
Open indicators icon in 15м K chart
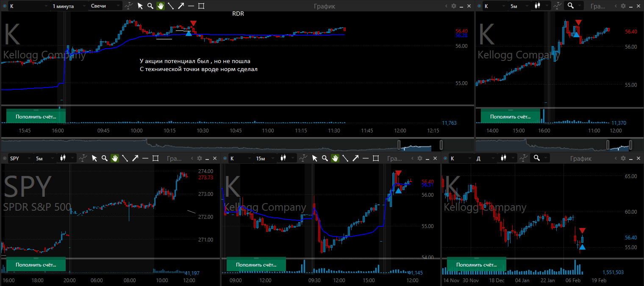tap(303, 158)
